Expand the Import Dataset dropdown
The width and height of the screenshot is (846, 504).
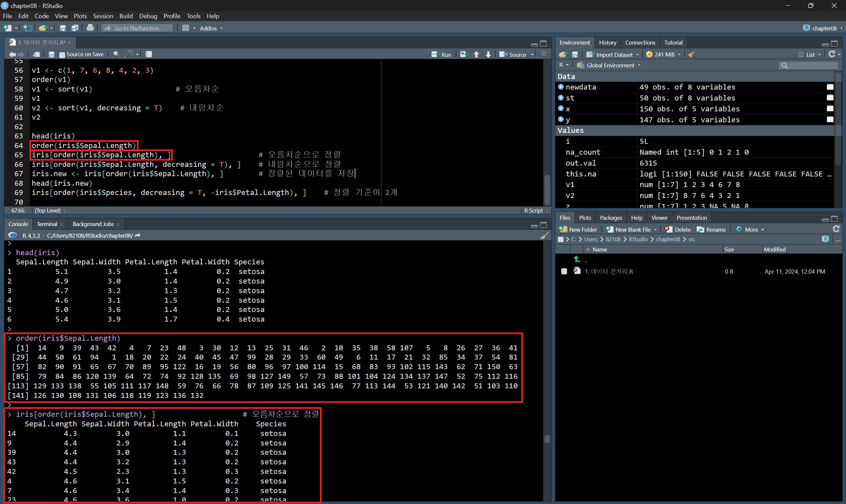click(614, 54)
